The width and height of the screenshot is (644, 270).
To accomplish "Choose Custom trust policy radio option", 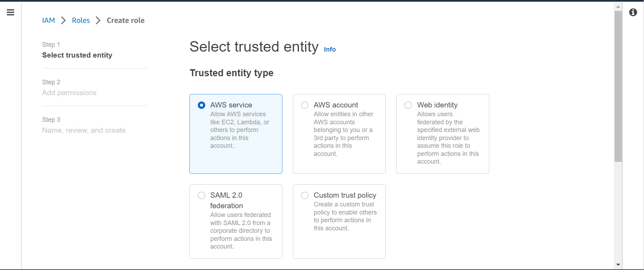I will pyautogui.click(x=305, y=195).
